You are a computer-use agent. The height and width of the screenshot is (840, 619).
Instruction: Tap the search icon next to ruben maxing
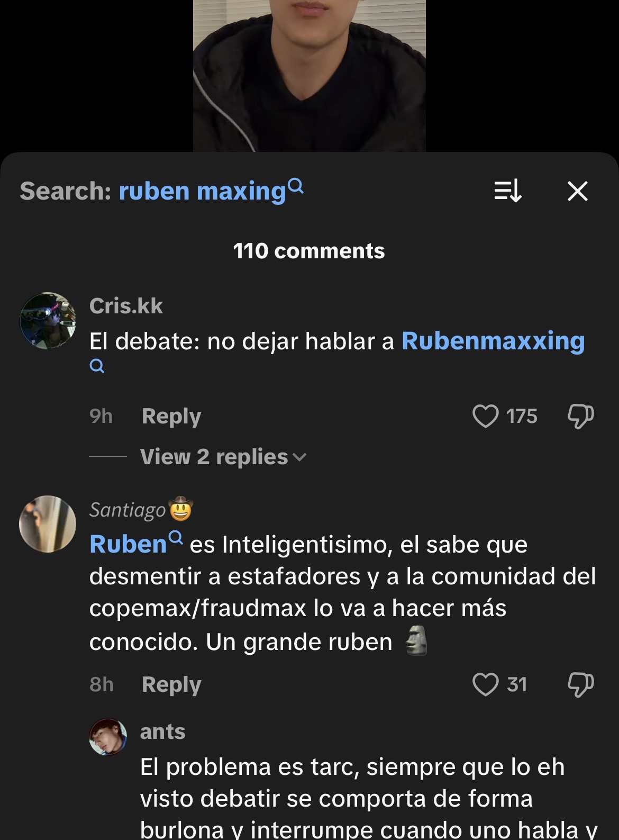tap(296, 185)
